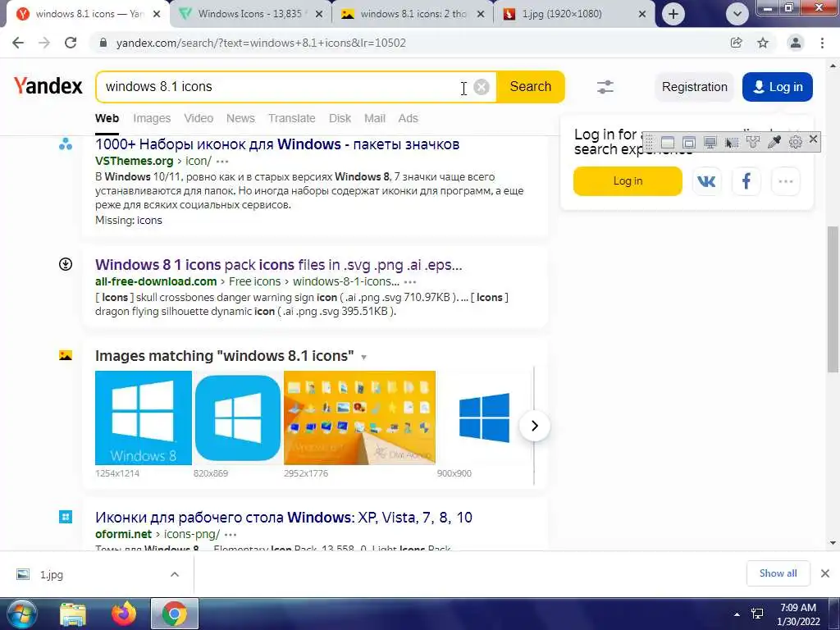Bookmark this page with the star icon

click(763, 43)
